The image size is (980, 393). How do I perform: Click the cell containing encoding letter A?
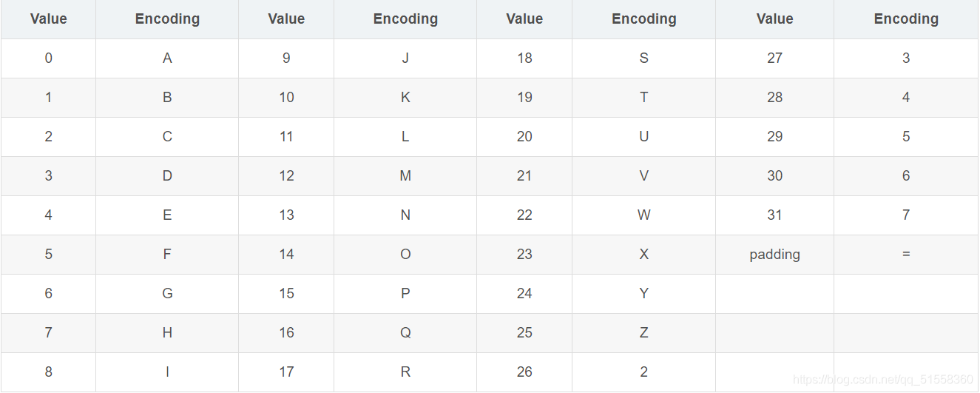167,58
